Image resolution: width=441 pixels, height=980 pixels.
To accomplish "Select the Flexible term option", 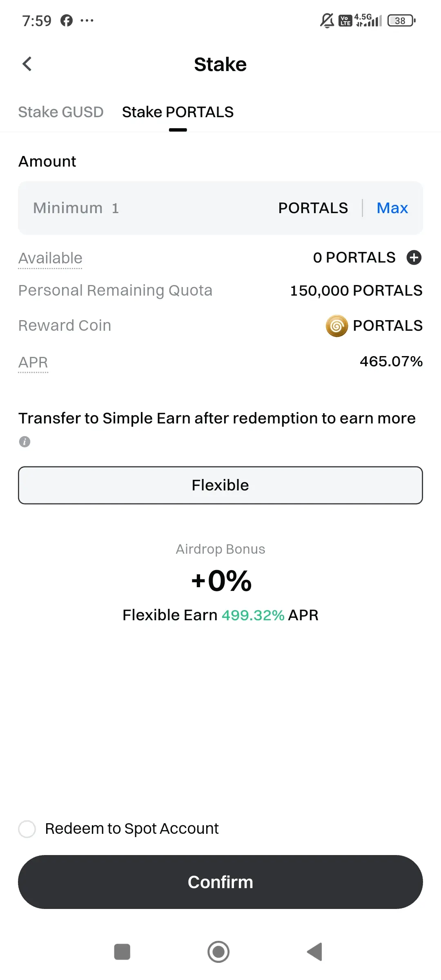I will [220, 485].
